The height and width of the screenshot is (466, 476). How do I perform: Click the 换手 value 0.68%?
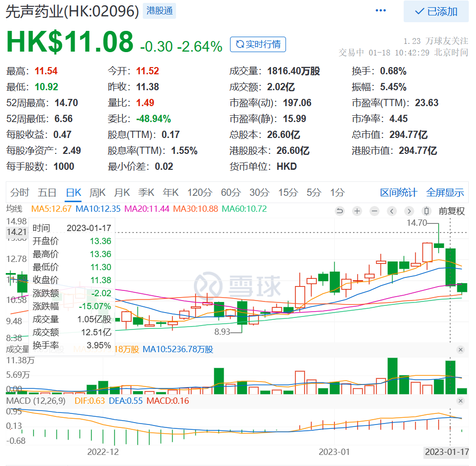coord(393,71)
